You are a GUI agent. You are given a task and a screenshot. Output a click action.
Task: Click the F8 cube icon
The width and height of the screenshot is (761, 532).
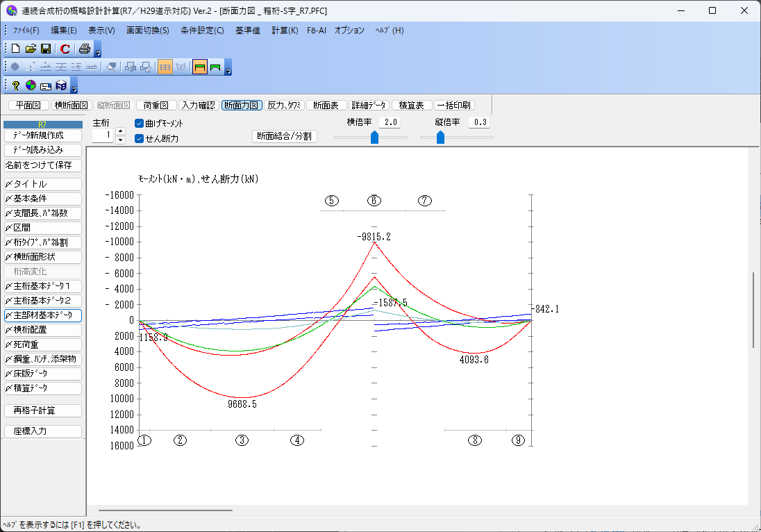tap(61, 85)
